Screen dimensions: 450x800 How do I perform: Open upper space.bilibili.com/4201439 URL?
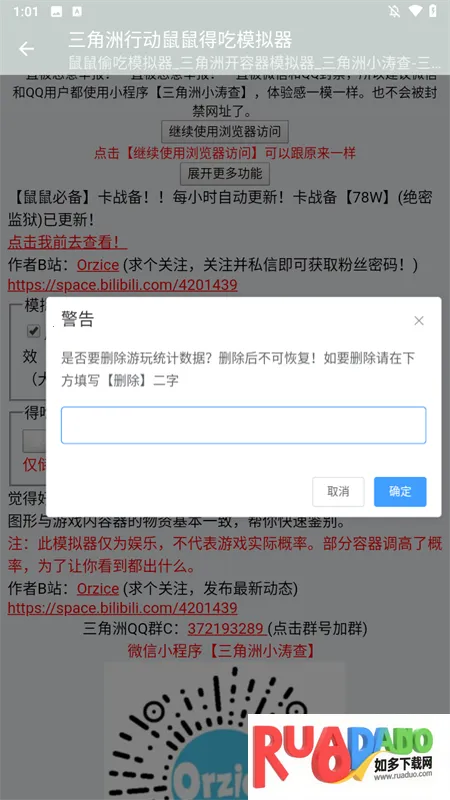[122, 285]
